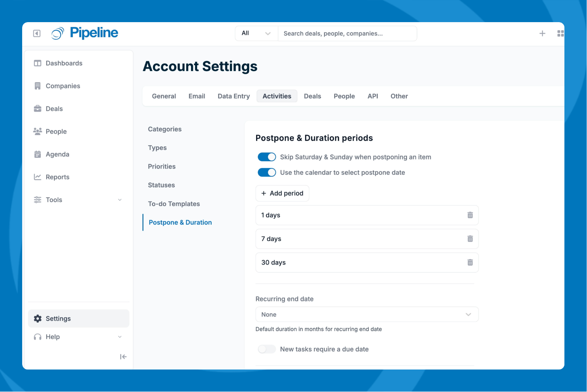
Task: Disable calendar postpone date selection toggle
Action: coord(267,172)
